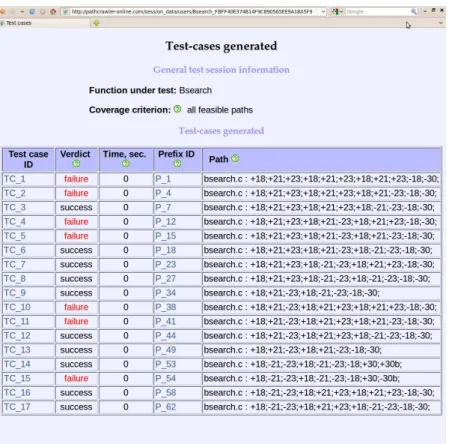The width and height of the screenshot is (449, 444).
Task: Click the failure verdict in TC_1 row
Action: (x=76, y=179)
